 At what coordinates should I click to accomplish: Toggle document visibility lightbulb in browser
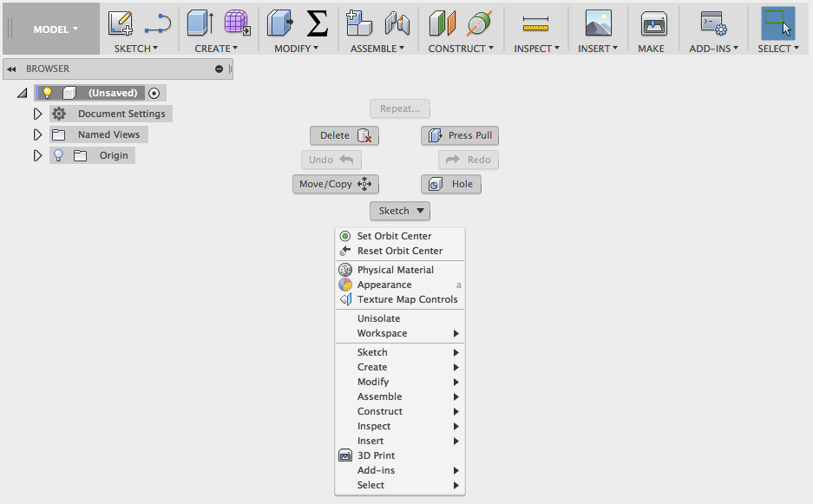(x=48, y=93)
